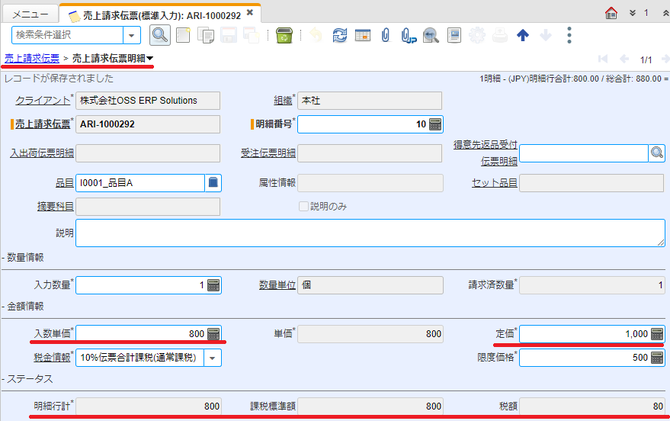This screenshot has height=421, width=670.
Task: Click the greyed-out floppy save icon
Action: click(229, 35)
